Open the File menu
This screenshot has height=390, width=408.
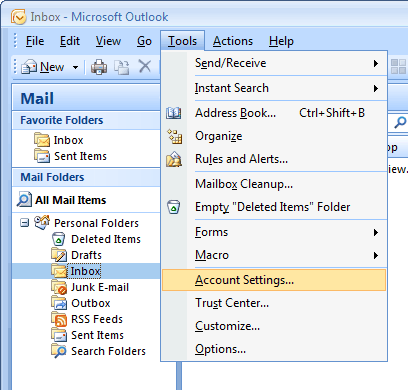click(x=35, y=41)
